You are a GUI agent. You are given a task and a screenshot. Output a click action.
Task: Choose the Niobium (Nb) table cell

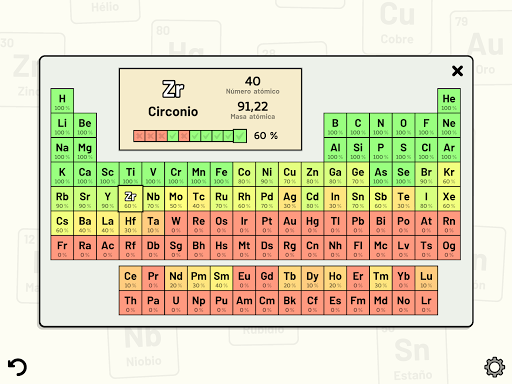(153, 199)
